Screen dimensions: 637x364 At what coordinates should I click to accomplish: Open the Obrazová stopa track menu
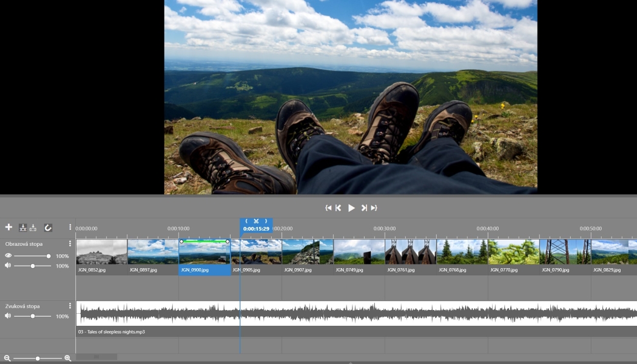tap(70, 244)
